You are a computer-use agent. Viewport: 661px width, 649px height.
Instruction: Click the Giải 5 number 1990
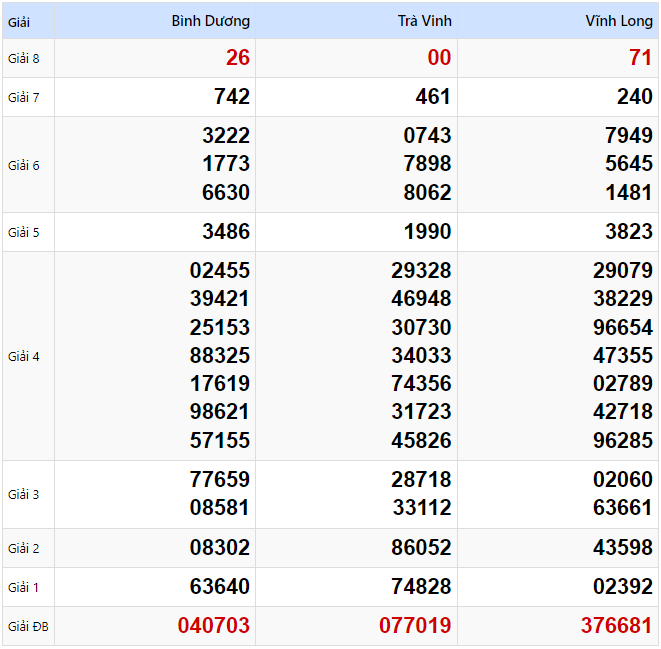click(x=427, y=232)
